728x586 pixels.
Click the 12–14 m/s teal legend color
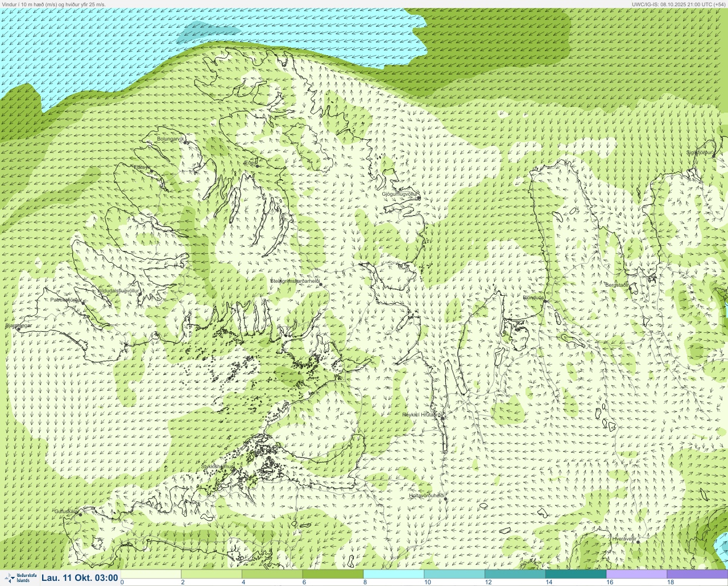pyautogui.click(x=515, y=574)
